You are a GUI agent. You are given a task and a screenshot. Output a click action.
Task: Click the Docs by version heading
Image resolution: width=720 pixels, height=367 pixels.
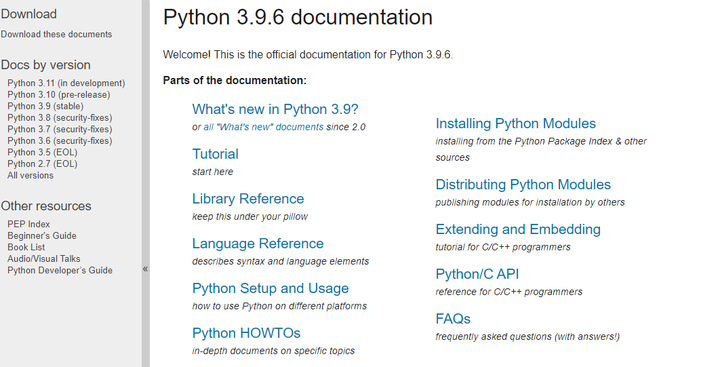pyautogui.click(x=45, y=65)
